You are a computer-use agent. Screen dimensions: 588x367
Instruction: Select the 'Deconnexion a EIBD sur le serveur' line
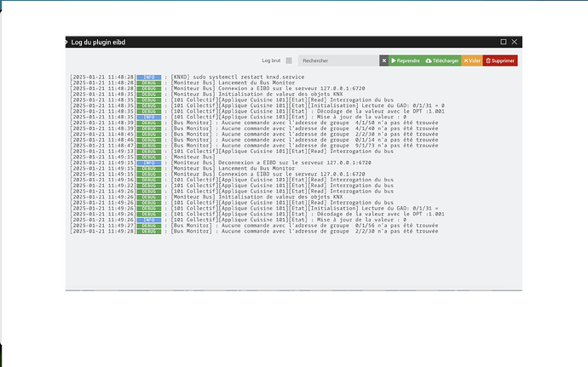(x=221, y=163)
